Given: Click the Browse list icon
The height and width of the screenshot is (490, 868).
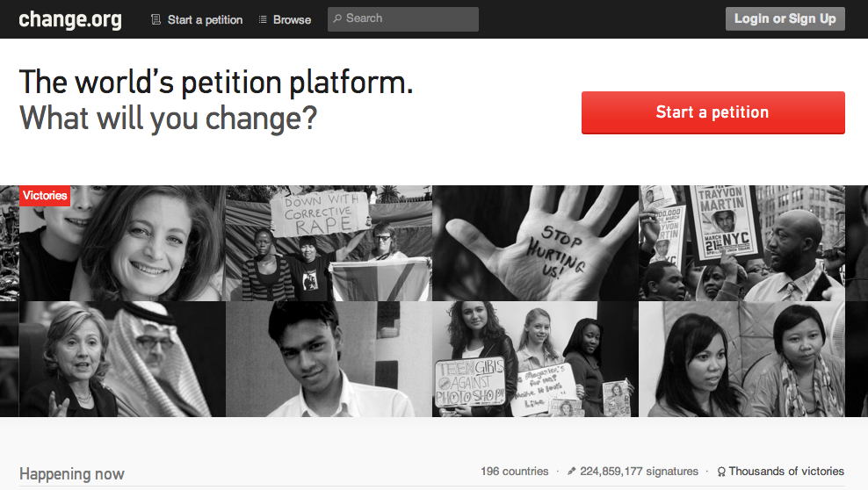Looking at the screenshot, I should tap(263, 19).
